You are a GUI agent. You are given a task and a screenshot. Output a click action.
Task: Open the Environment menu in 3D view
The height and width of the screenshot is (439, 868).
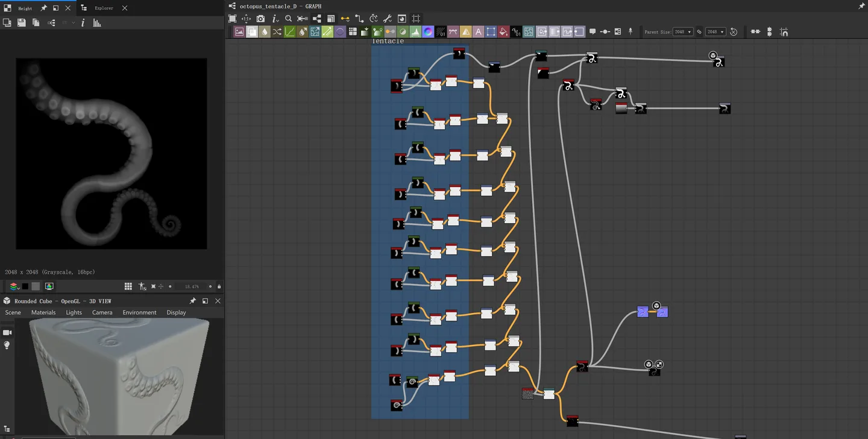(x=140, y=312)
